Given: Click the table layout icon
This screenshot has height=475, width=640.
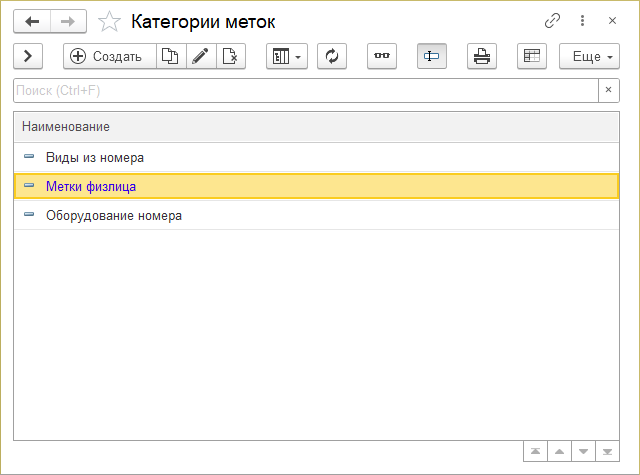Looking at the screenshot, I should tap(532, 57).
